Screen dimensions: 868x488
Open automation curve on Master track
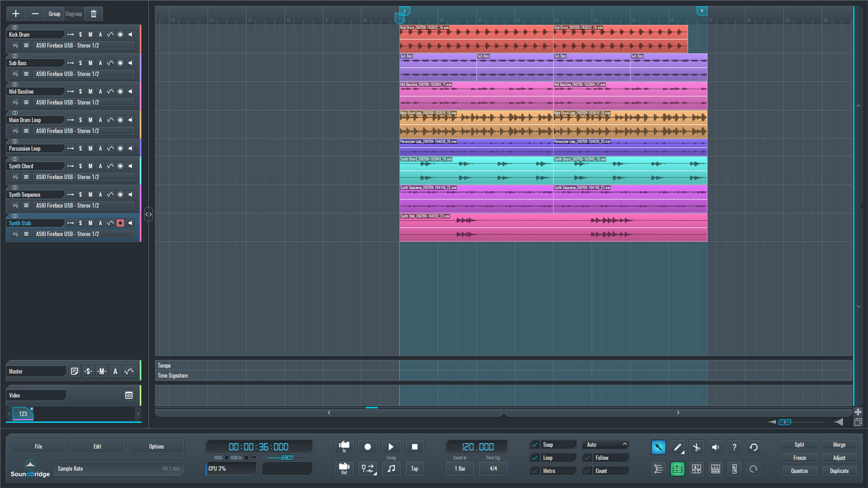click(x=129, y=371)
